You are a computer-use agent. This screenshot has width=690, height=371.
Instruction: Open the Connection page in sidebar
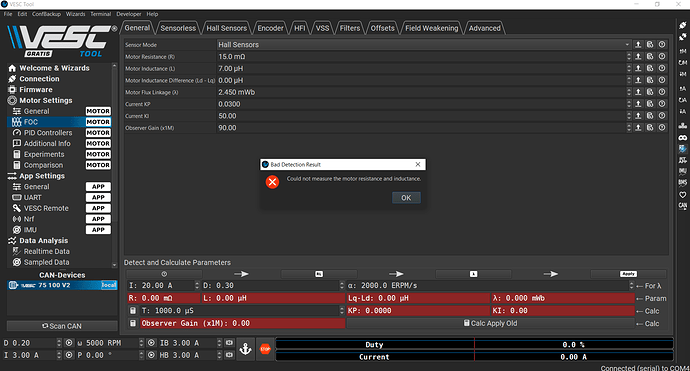39,79
